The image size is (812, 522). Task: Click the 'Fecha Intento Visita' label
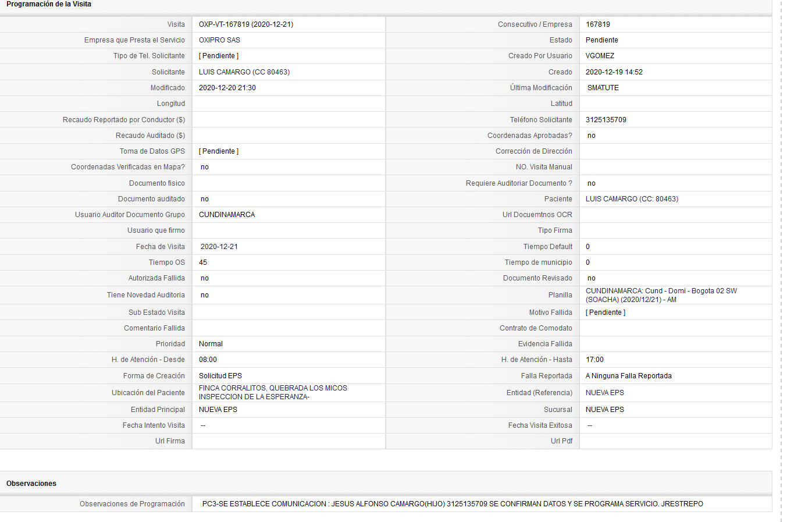tap(154, 425)
